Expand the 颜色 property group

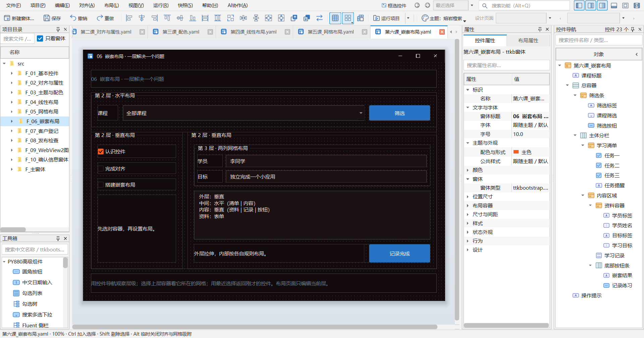[x=468, y=170]
